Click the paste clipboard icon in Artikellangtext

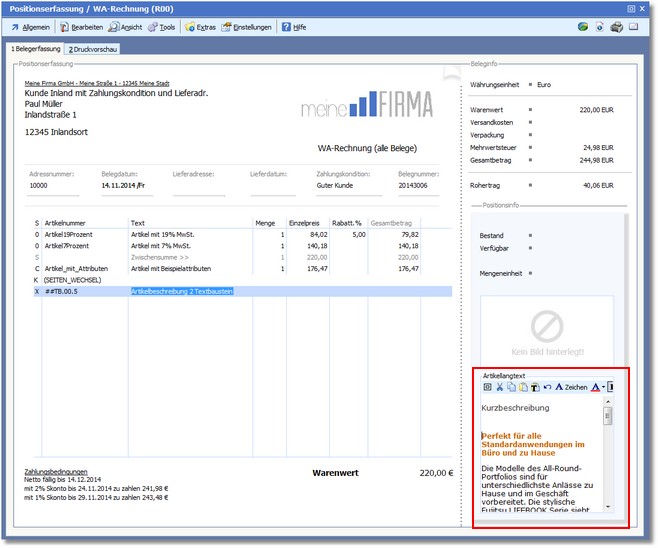click(522, 387)
